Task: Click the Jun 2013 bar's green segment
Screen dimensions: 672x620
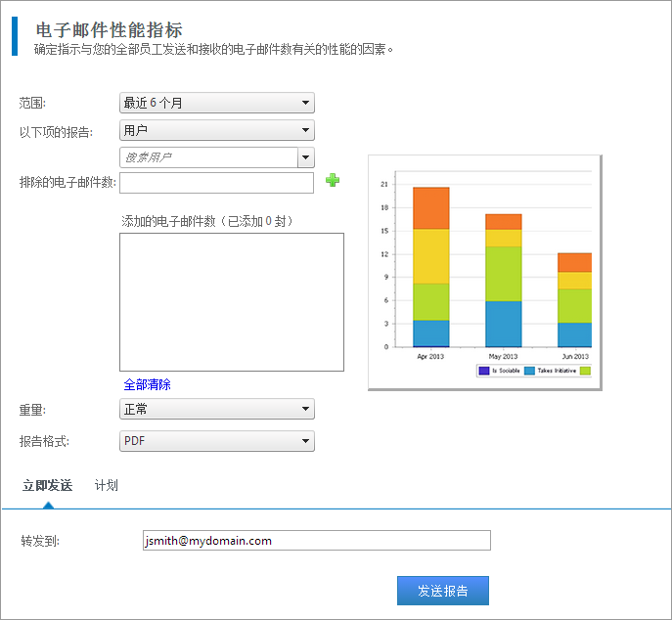Action: 574,305
